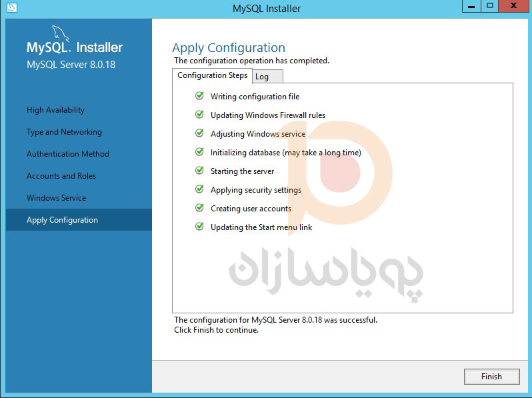Select the highlighted Apply Configuration step
Image resolution: width=532 pixels, height=398 pixels.
62,220
